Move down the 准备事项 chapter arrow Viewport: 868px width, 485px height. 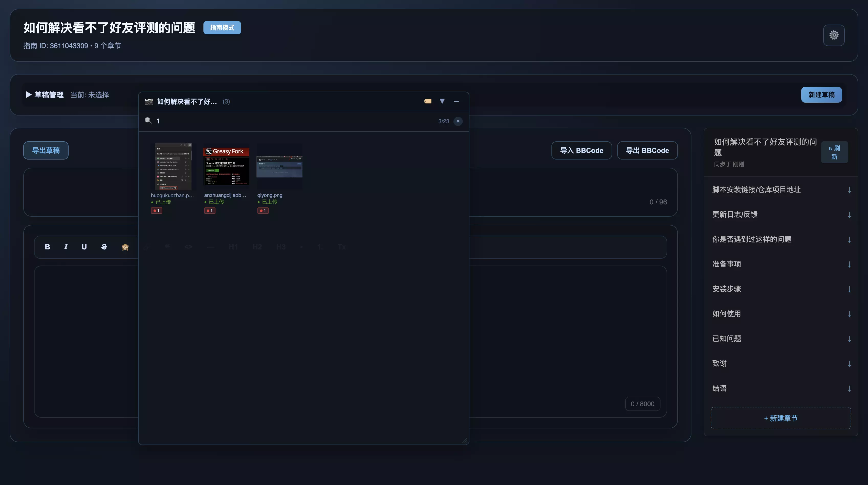coord(849,265)
